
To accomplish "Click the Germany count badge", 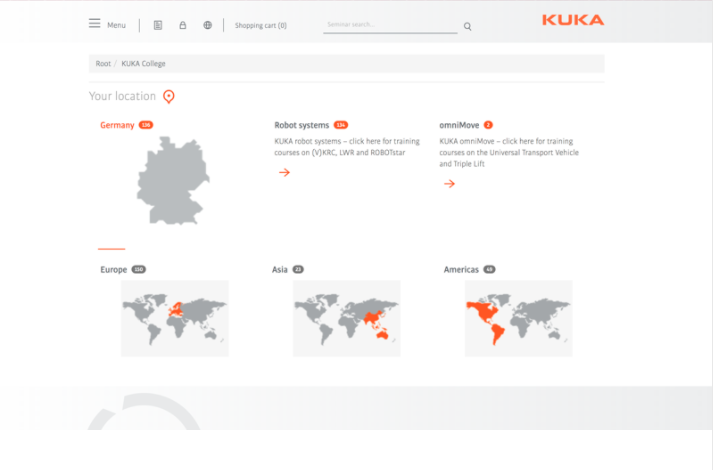I will [x=146, y=125].
